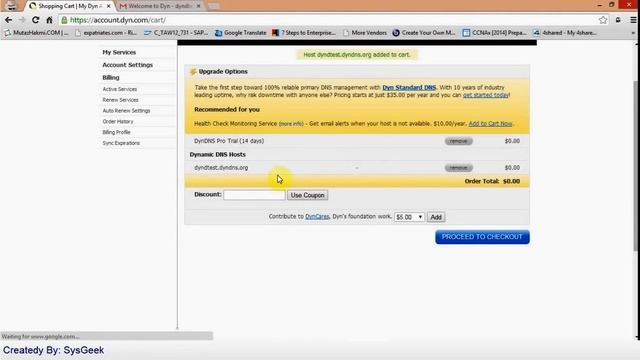640x360 pixels.
Task: Open Account Settings in sidebar
Action: [127, 65]
